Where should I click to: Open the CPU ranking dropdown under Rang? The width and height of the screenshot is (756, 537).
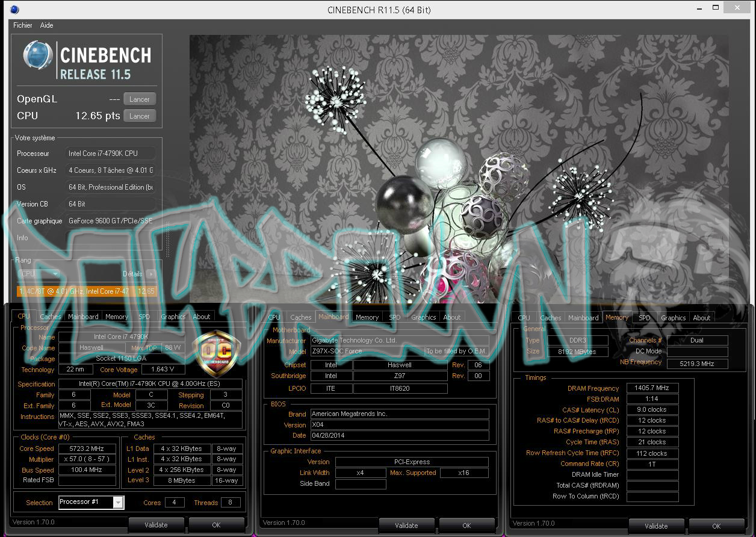tap(38, 274)
